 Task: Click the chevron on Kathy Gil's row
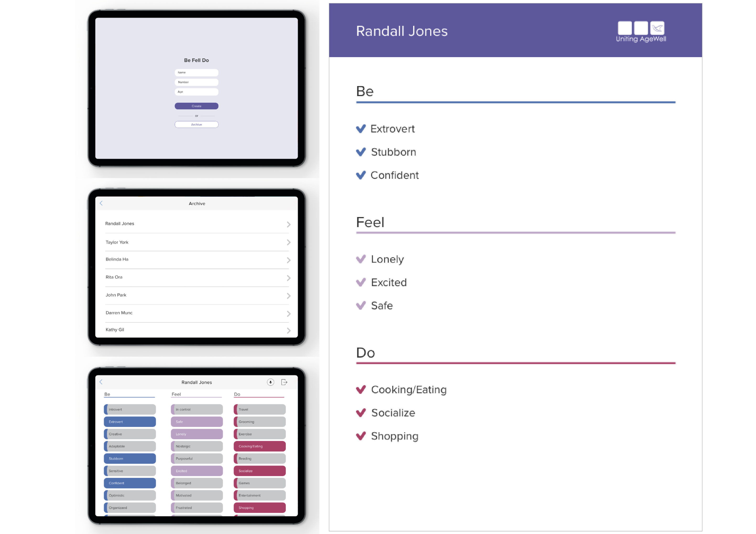(288, 330)
